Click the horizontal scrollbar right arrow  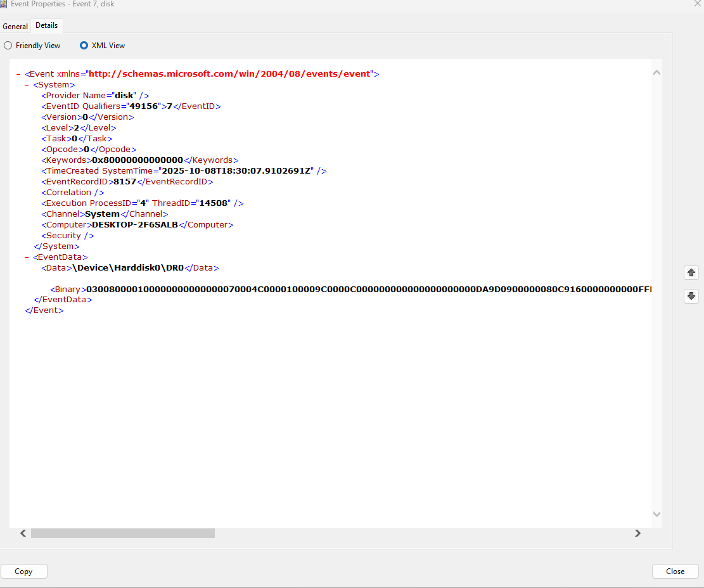pos(637,534)
